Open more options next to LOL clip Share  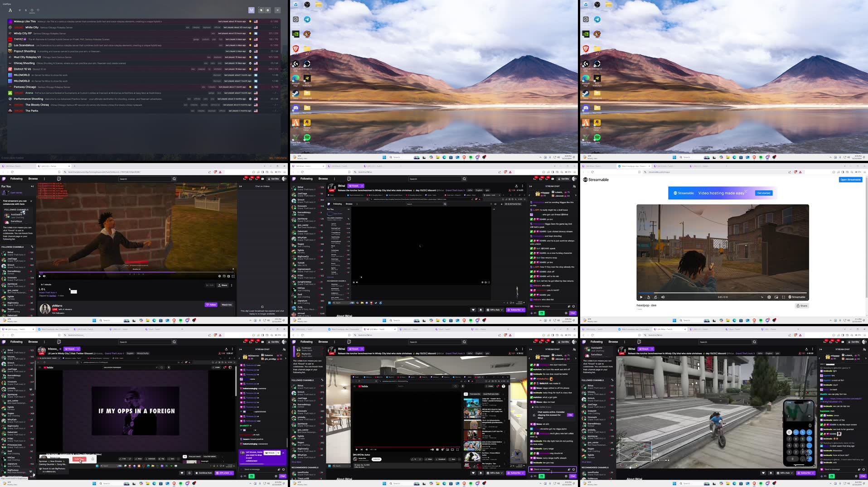[232, 285]
